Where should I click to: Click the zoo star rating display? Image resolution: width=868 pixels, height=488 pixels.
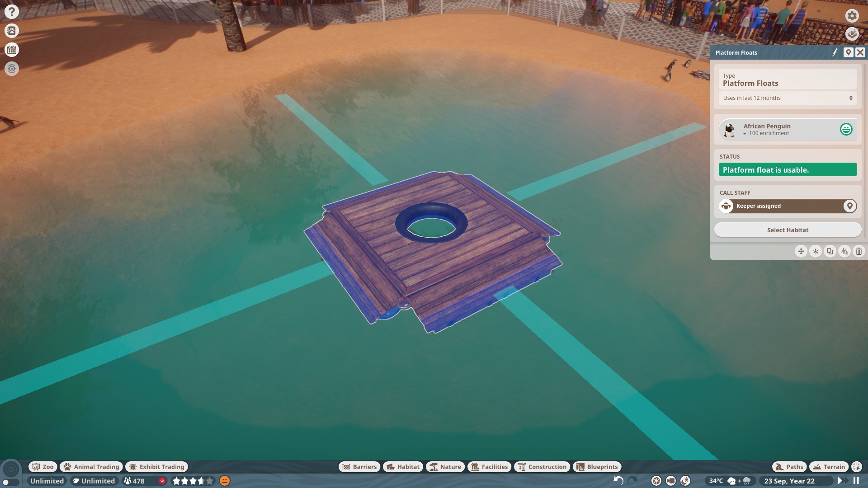(x=193, y=481)
